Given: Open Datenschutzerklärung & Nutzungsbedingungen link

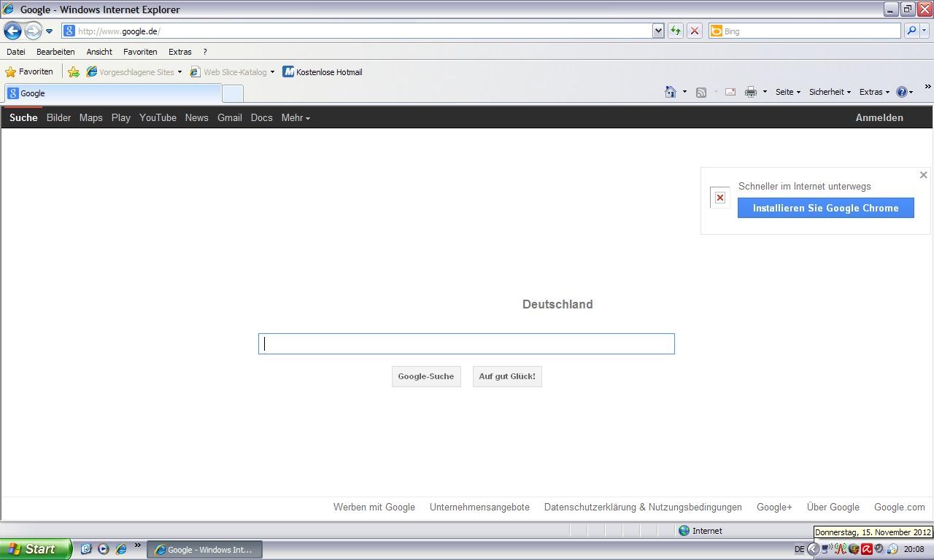Looking at the screenshot, I should click(x=643, y=507).
